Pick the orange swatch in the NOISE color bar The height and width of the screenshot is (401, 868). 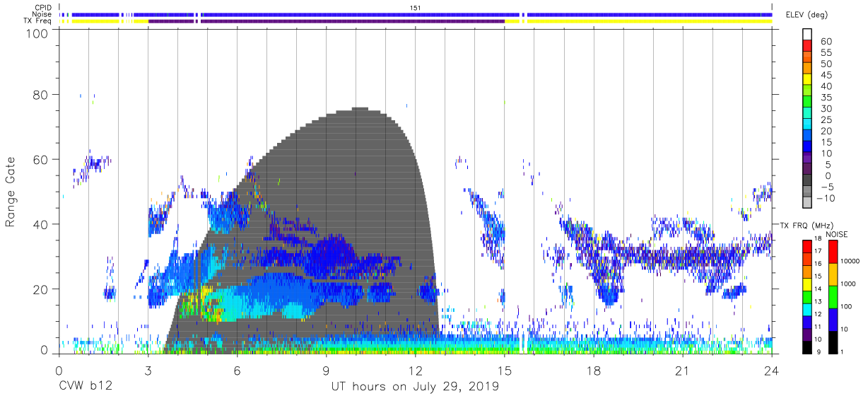[x=832, y=274]
